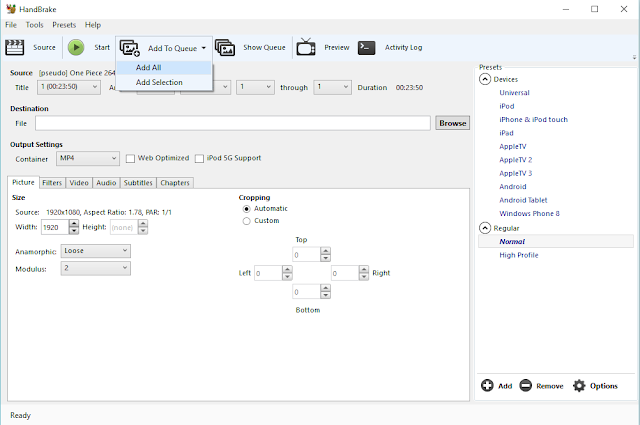
Task: Click the Show Queue label
Action: 264,47
